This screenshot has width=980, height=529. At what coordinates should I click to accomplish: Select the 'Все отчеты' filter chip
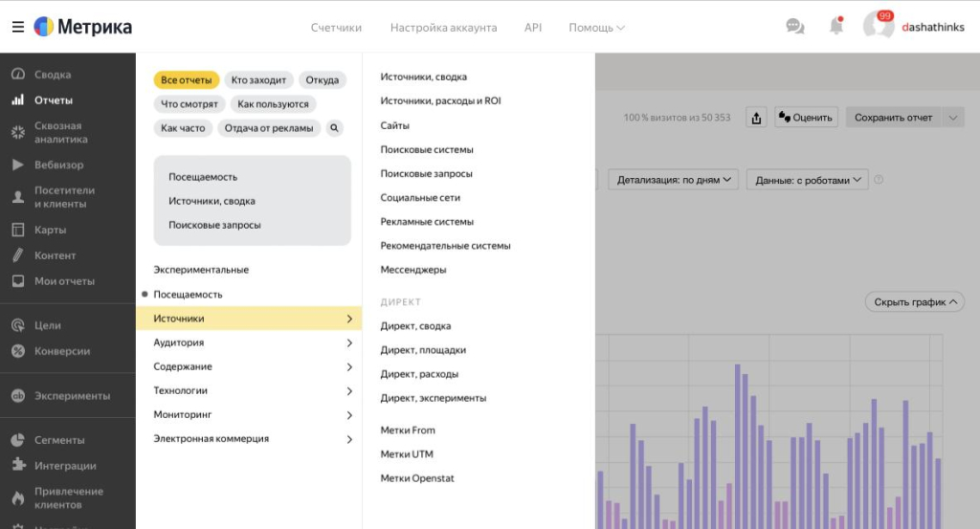pos(187,80)
